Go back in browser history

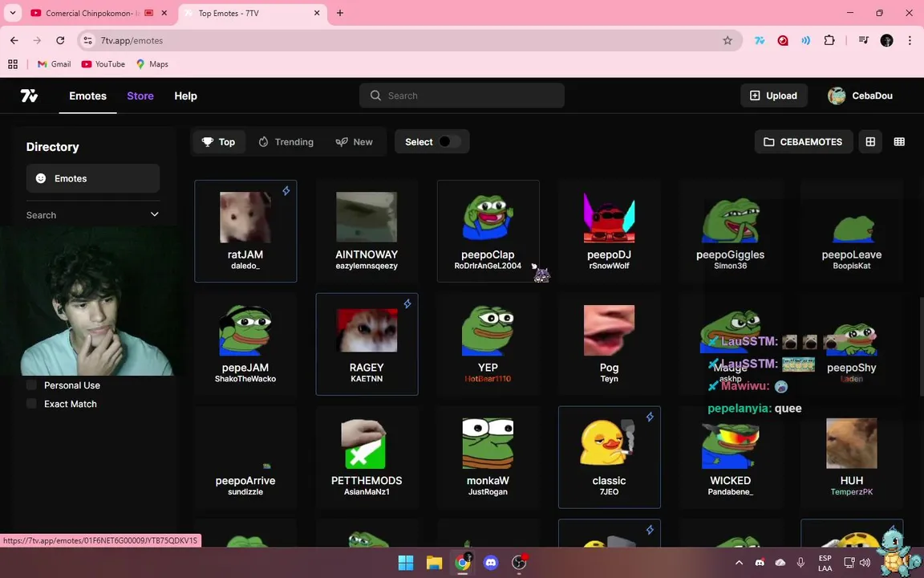pyautogui.click(x=14, y=40)
